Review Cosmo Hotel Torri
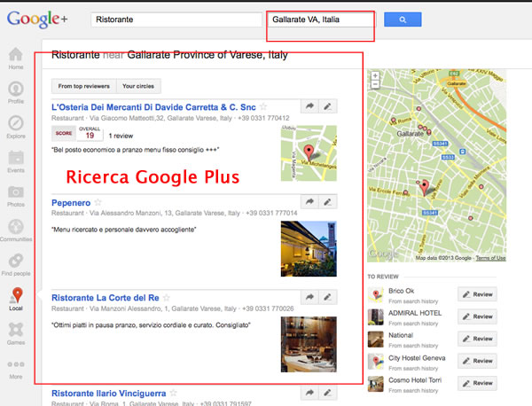The width and height of the screenshot is (532, 406). [x=477, y=383]
